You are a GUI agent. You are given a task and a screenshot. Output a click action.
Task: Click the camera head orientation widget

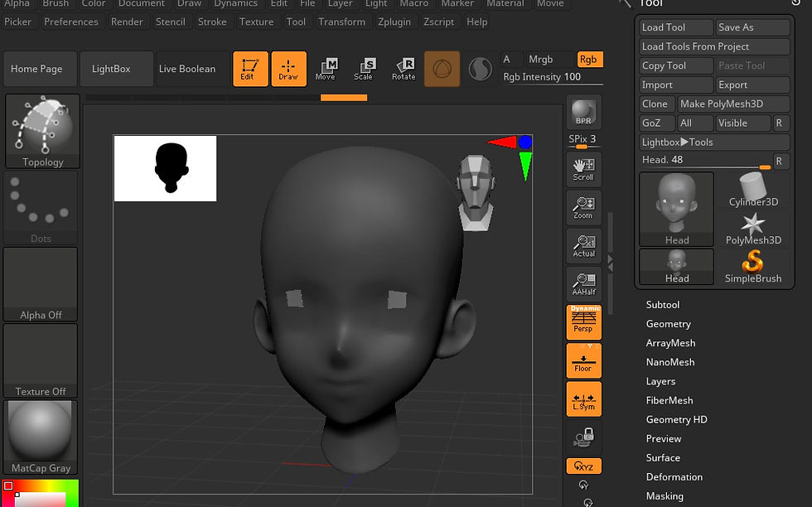(476, 192)
